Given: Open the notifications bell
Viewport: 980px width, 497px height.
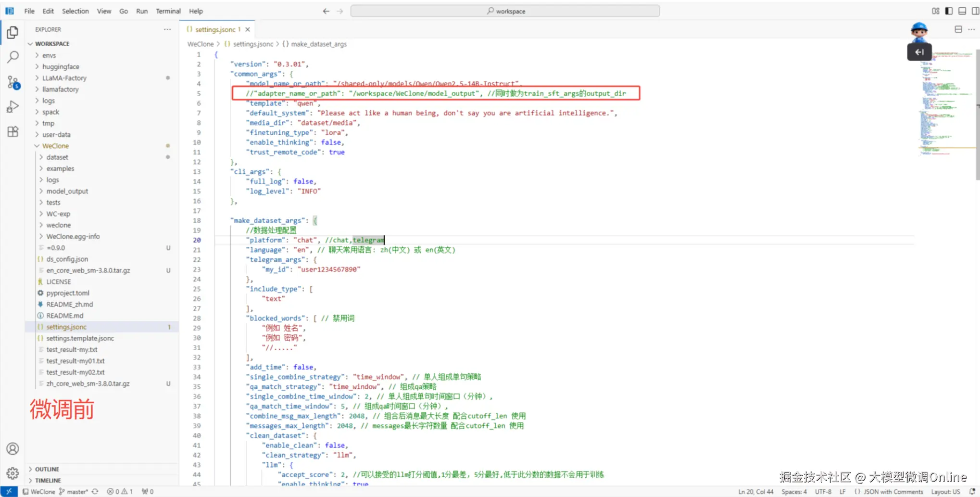Looking at the screenshot, I should 972,491.
